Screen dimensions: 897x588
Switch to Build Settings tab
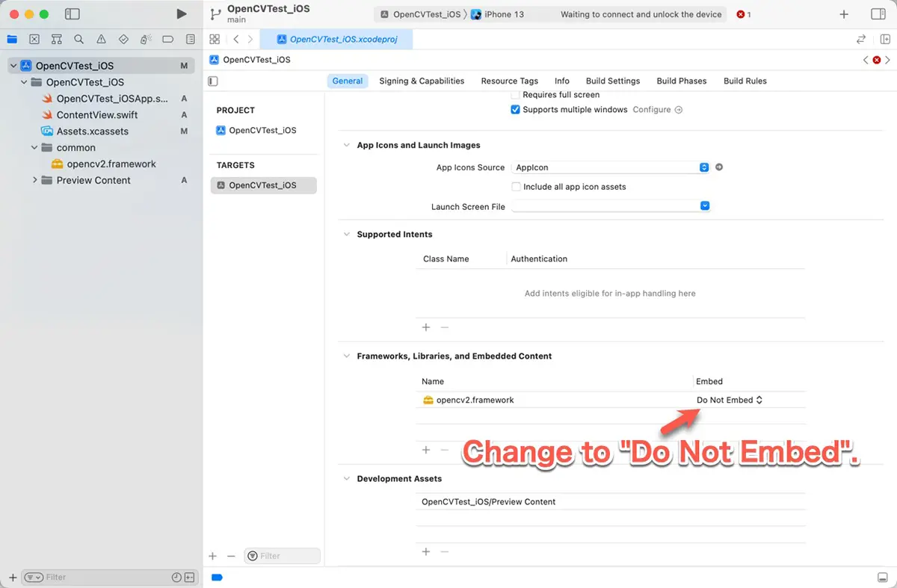pyautogui.click(x=612, y=81)
